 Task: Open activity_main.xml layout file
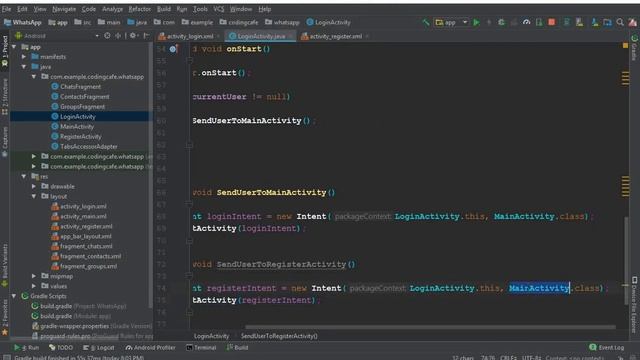83,216
